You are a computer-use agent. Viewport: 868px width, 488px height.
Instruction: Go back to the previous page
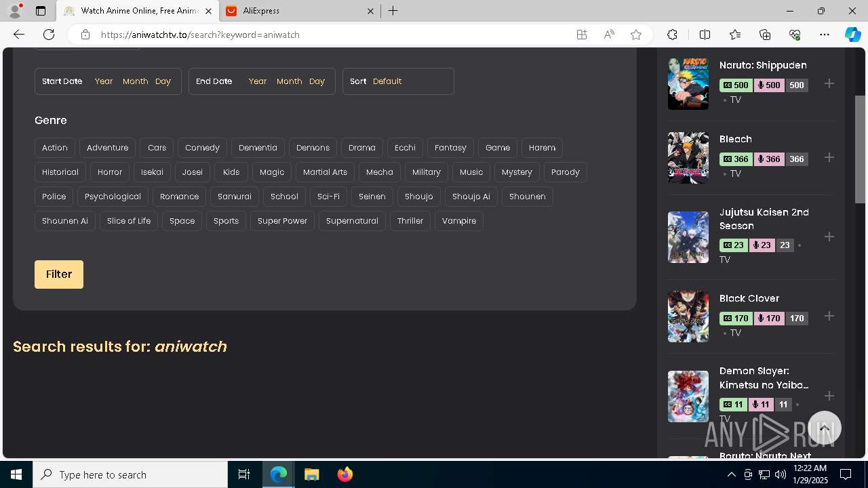pos(19,35)
